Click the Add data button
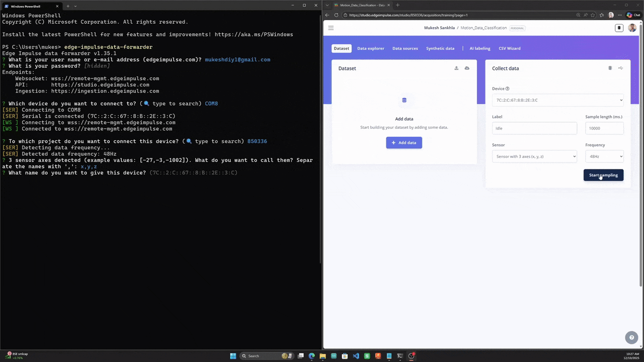This screenshot has width=644, height=362. click(404, 143)
